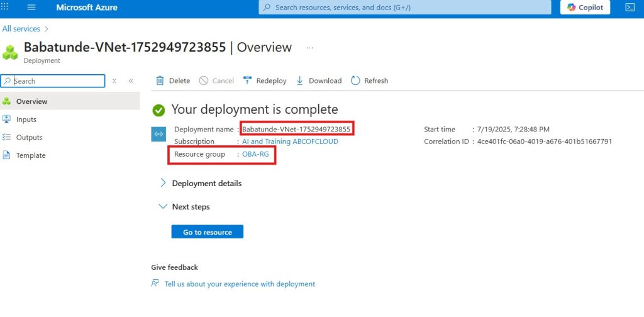Collapse the Next steps section
644x317 pixels.
click(164, 206)
